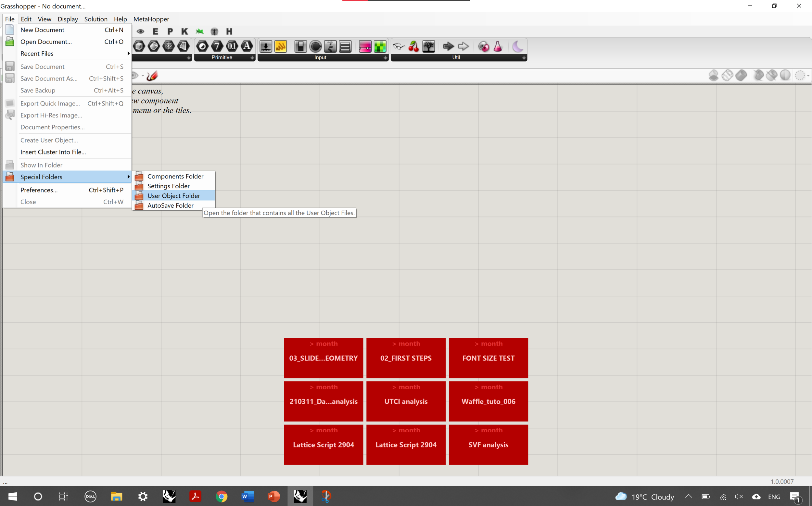Open recent file Waffle_tuto_006 tile
This screenshot has height=506, width=812.
(x=488, y=401)
